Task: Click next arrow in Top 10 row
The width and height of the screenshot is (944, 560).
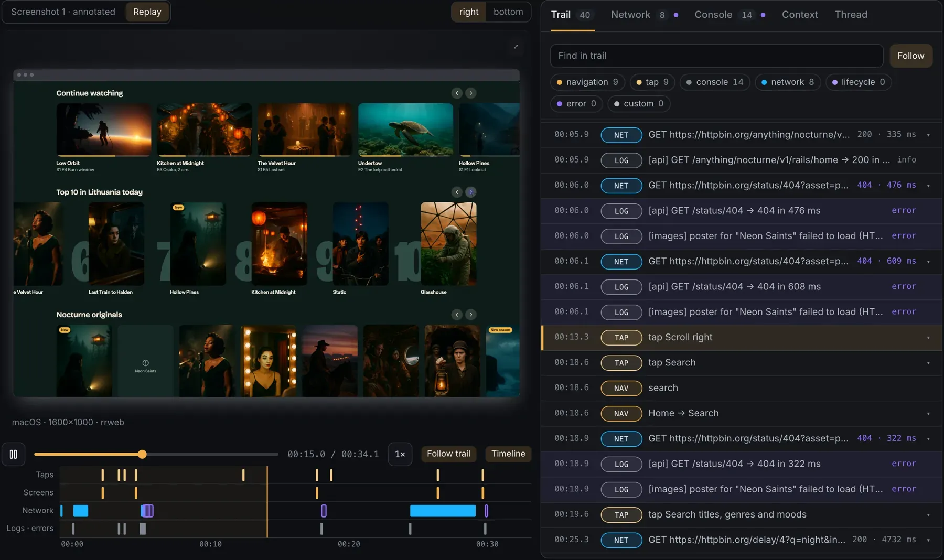Action: pos(471,192)
